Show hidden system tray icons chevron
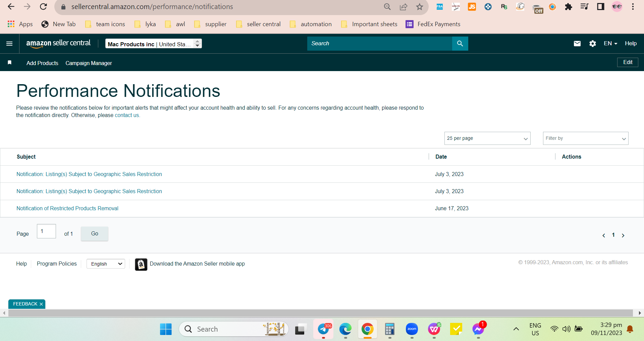644x341 pixels. click(x=516, y=329)
